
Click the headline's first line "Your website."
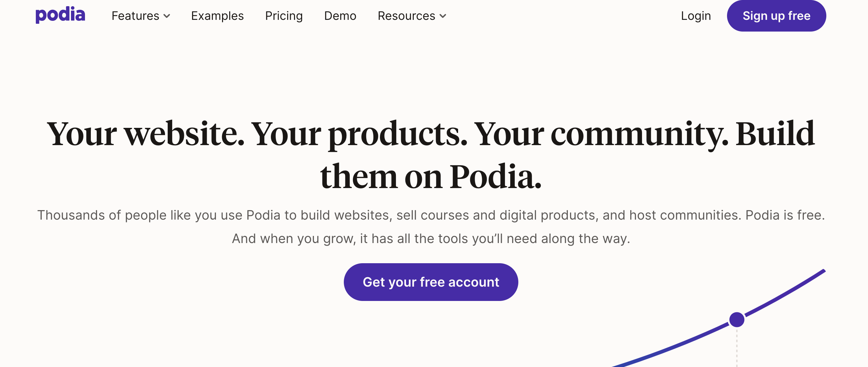(x=146, y=134)
